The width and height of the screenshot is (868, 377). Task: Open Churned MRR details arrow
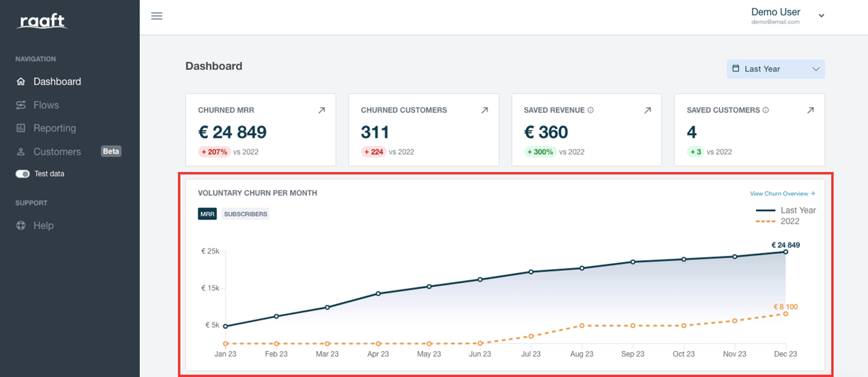click(322, 110)
